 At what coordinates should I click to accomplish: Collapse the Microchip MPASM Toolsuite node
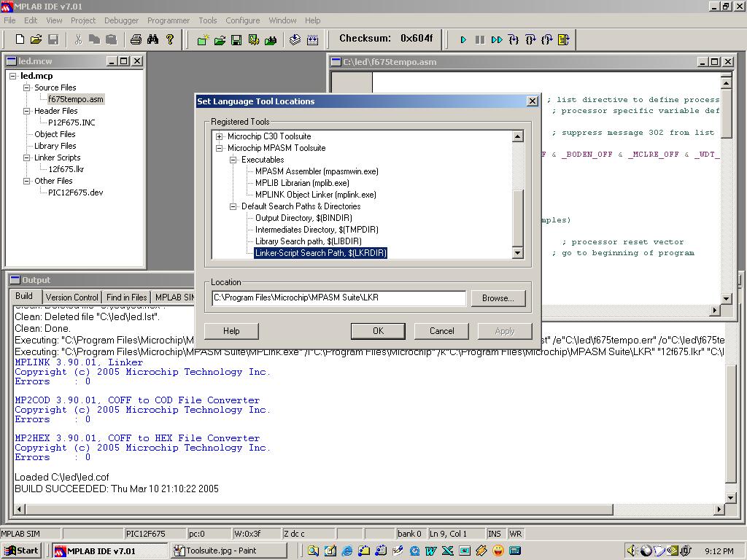(220, 148)
